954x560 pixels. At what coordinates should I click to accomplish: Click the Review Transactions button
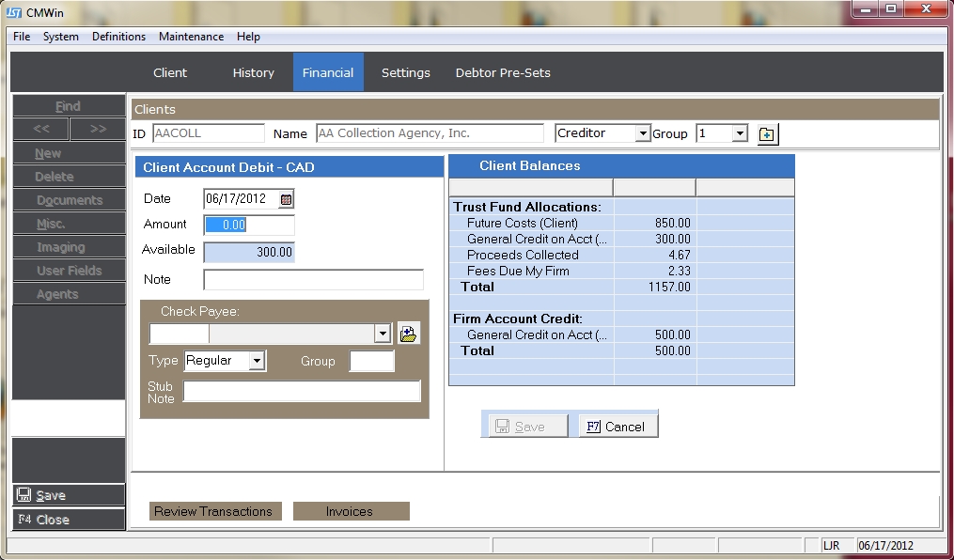click(212, 511)
